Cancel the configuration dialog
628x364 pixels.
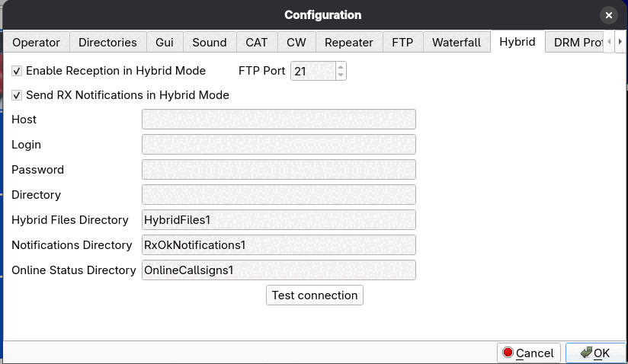point(529,353)
